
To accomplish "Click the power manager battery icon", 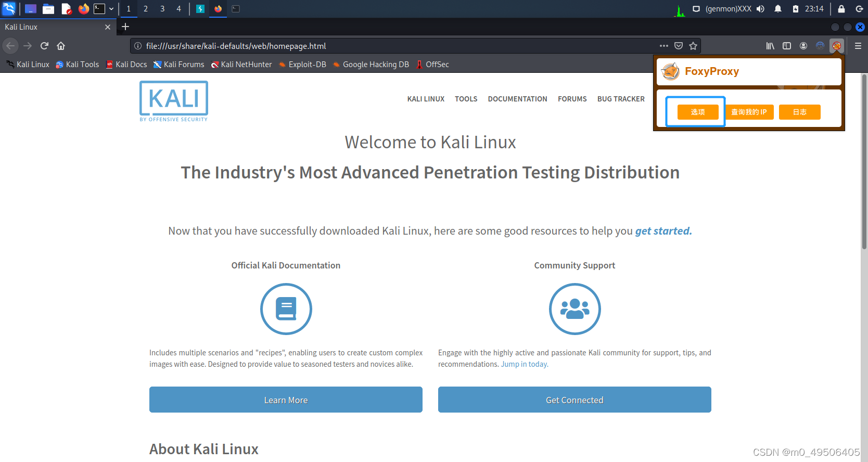I will click(x=795, y=8).
